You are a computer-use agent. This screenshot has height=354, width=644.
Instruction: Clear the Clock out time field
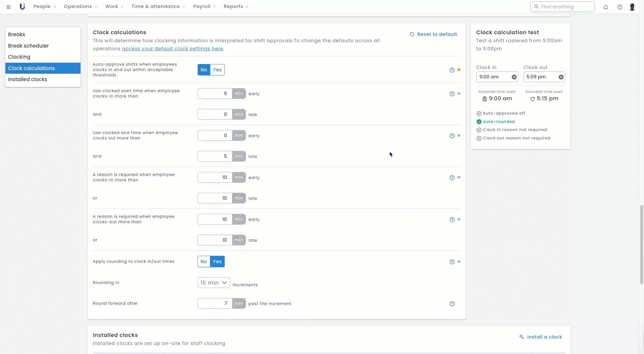(561, 77)
